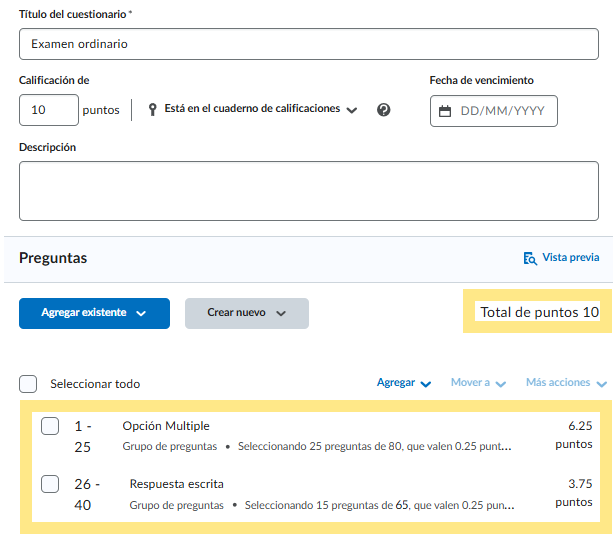Select the Opción Multiple question group checkbox

[50, 427]
